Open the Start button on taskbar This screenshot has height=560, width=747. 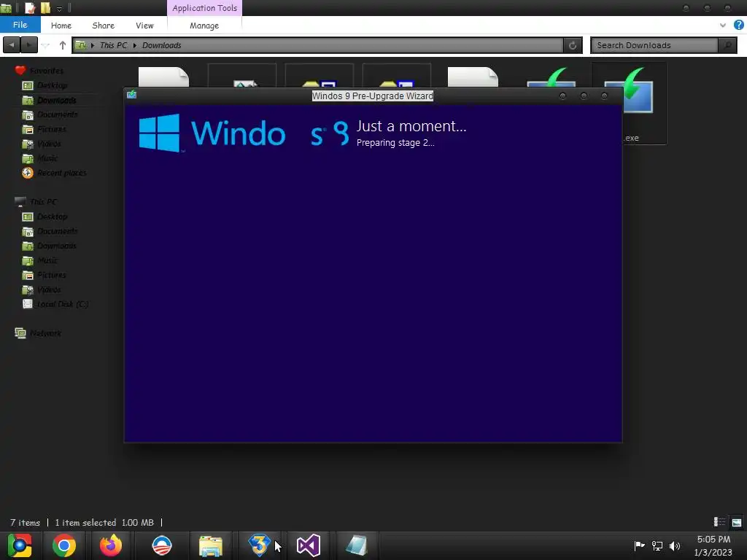(20, 545)
